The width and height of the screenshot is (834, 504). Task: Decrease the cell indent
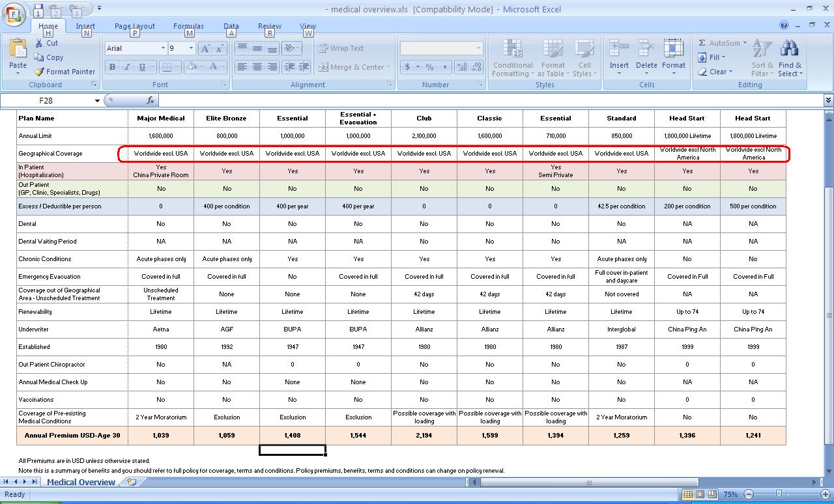pyautogui.click(x=289, y=67)
